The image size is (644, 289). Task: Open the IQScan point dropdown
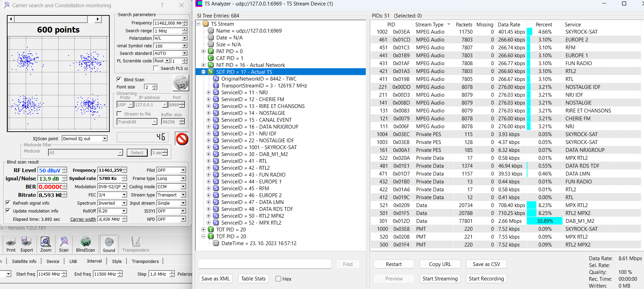[x=105, y=139]
